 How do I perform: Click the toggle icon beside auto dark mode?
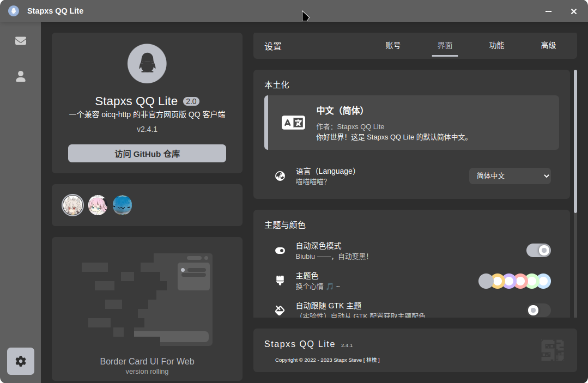[x=280, y=251]
